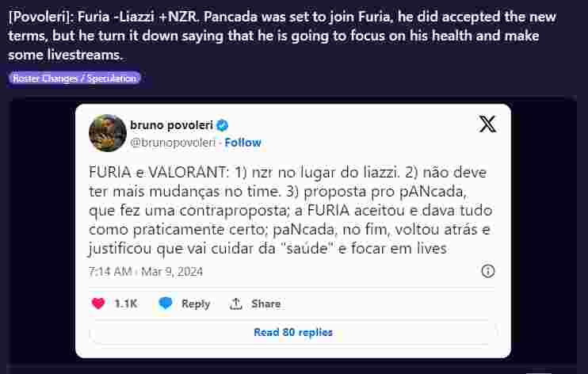Follow bruno povoleri via the Follow link
The height and width of the screenshot is (374, 588).
(x=242, y=143)
